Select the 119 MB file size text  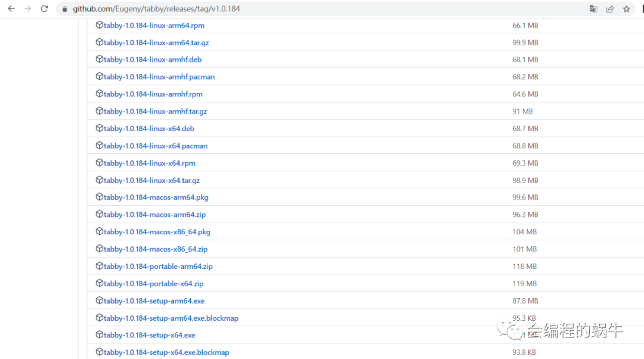pos(525,284)
